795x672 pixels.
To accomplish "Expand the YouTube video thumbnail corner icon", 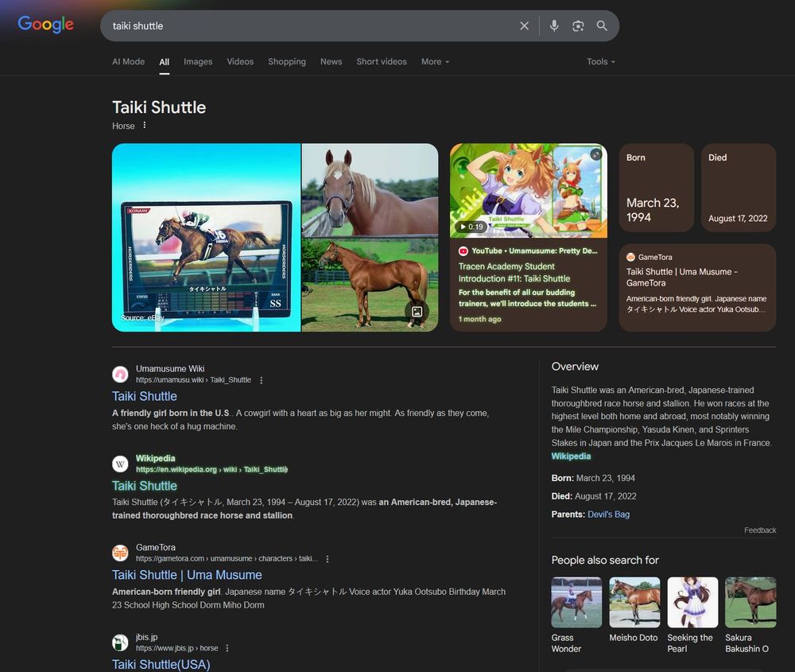I will click(595, 154).
